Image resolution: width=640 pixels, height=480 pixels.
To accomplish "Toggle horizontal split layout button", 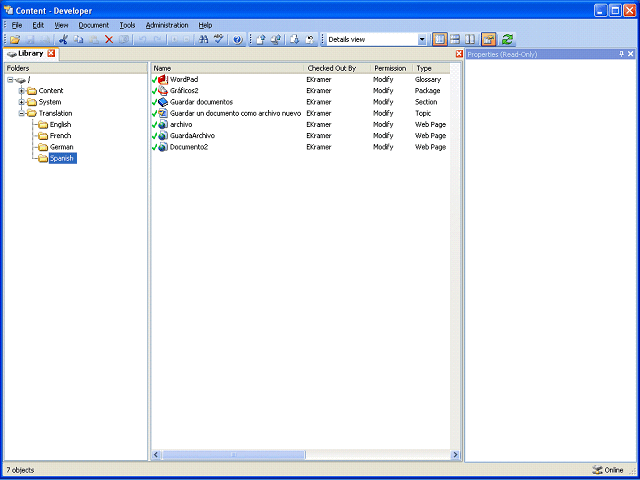I will 455,40.
